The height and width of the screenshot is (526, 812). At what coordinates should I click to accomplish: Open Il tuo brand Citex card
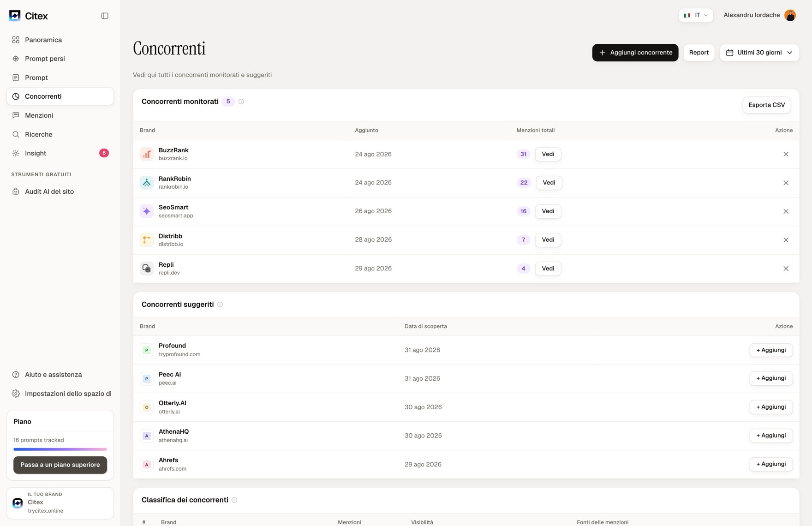60,503
